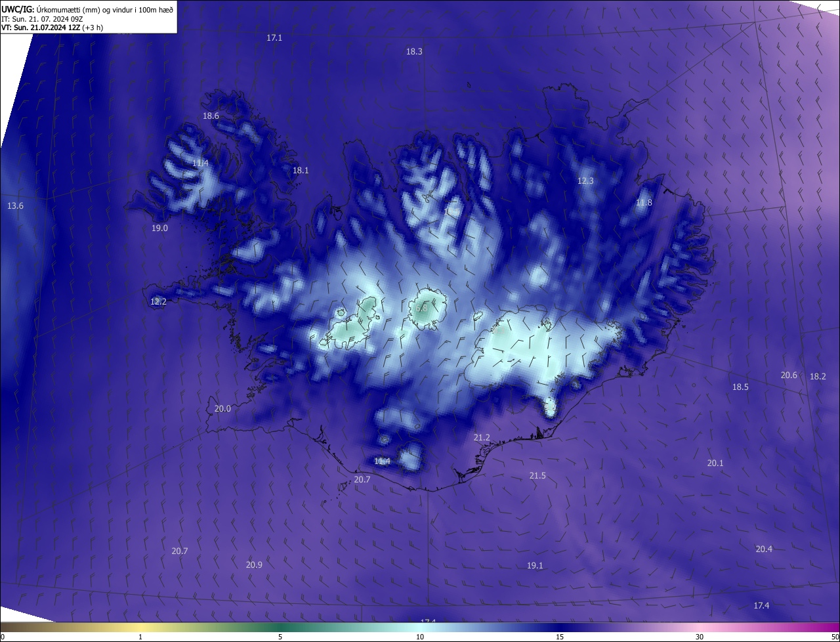
Task: Click the 18.2 value label on the map
Action: click(818, 377)
